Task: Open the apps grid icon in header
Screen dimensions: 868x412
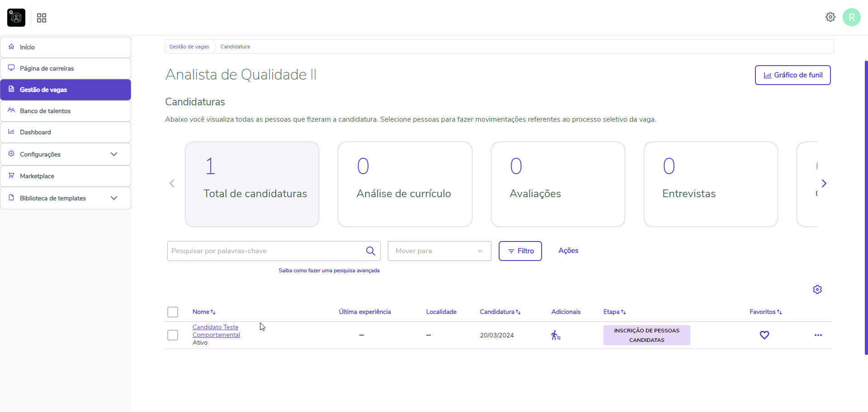Action: (42, 18)
